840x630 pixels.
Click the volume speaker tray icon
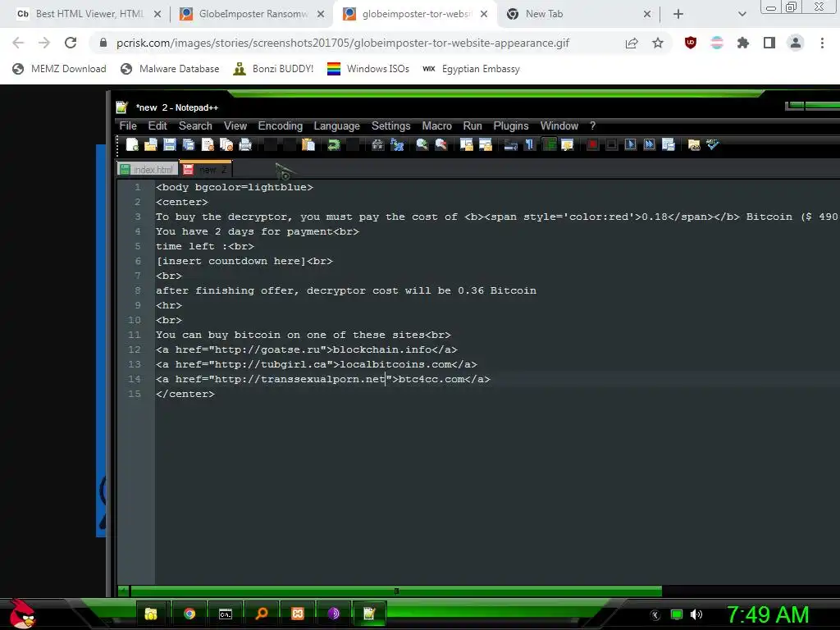click(x=696, y=614)
